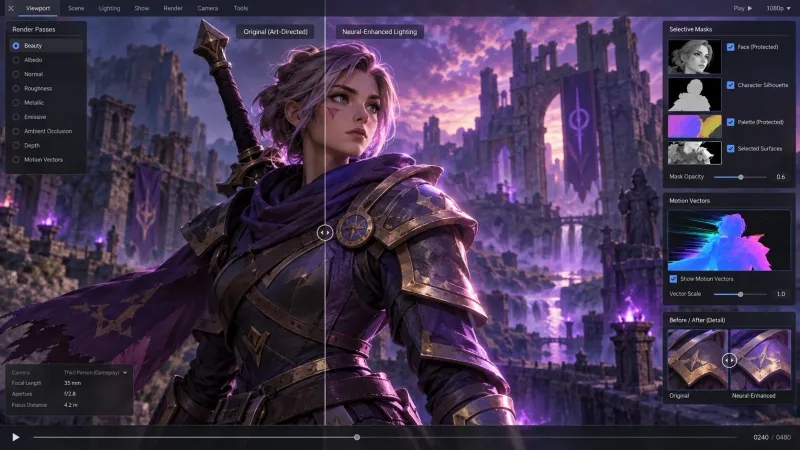This screenshot has width=800, height=450.
Task: Close the viewport with the X icon
Action: [x=11, y=8]
